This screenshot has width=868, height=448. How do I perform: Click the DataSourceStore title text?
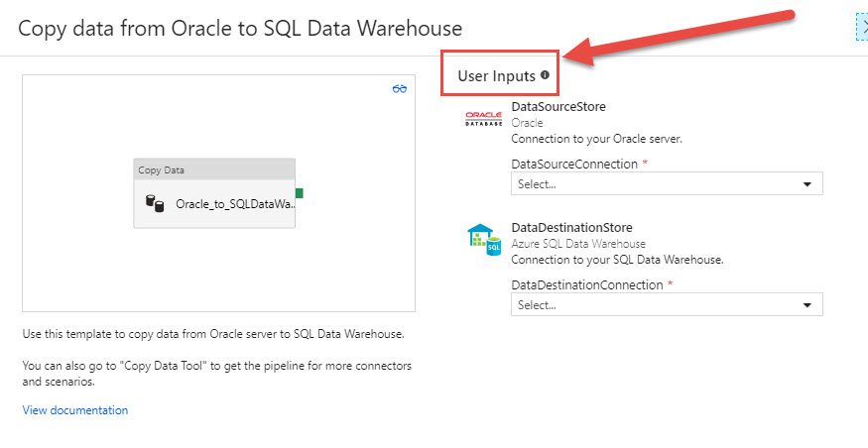click(558, 106)
